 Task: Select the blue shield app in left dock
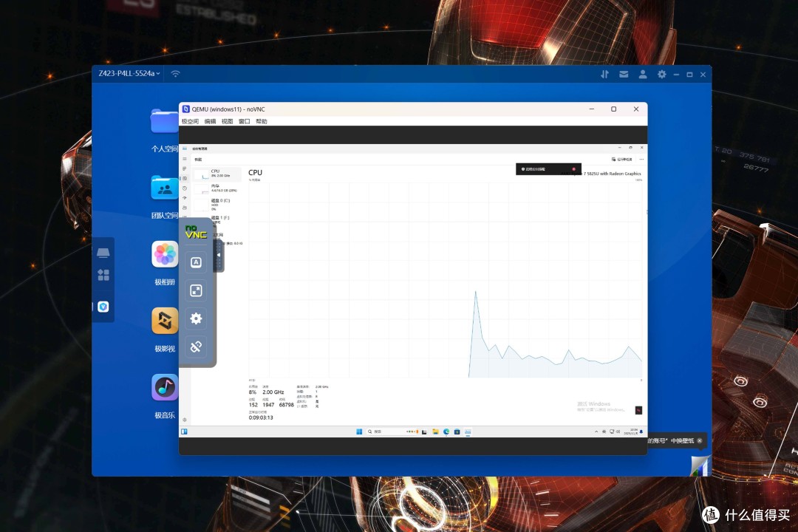coord(103,307)
